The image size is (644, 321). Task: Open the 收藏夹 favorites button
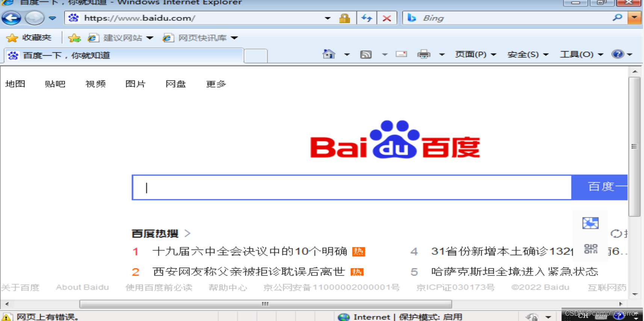coord(29,38)
